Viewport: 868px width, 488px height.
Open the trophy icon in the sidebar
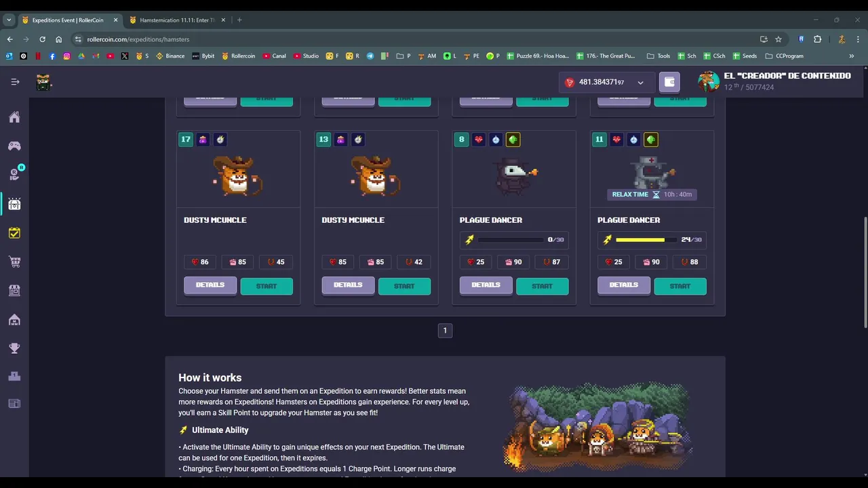(14, 348)
